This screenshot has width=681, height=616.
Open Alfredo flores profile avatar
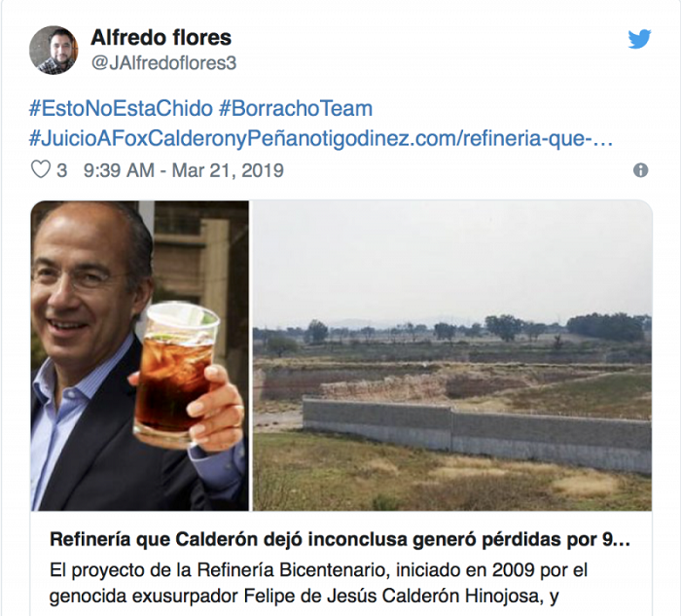pyautogui.click(x=54, y=50)
